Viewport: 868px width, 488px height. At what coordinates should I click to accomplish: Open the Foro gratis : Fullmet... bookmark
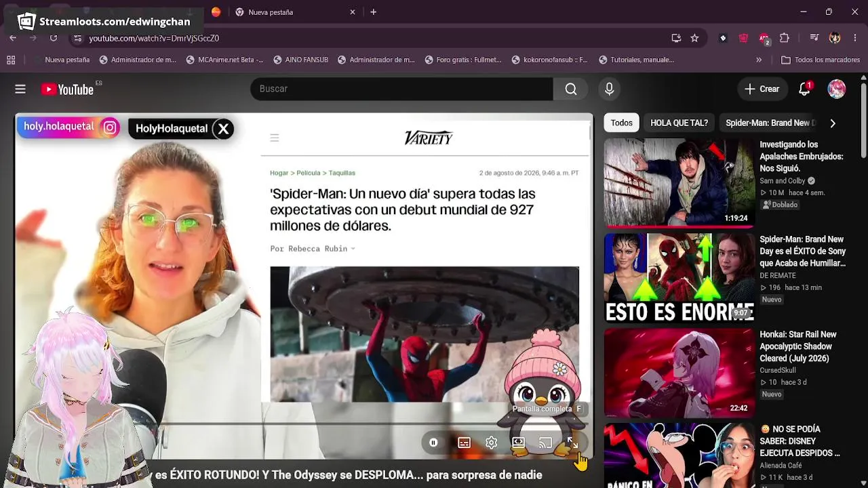point(463,60)
